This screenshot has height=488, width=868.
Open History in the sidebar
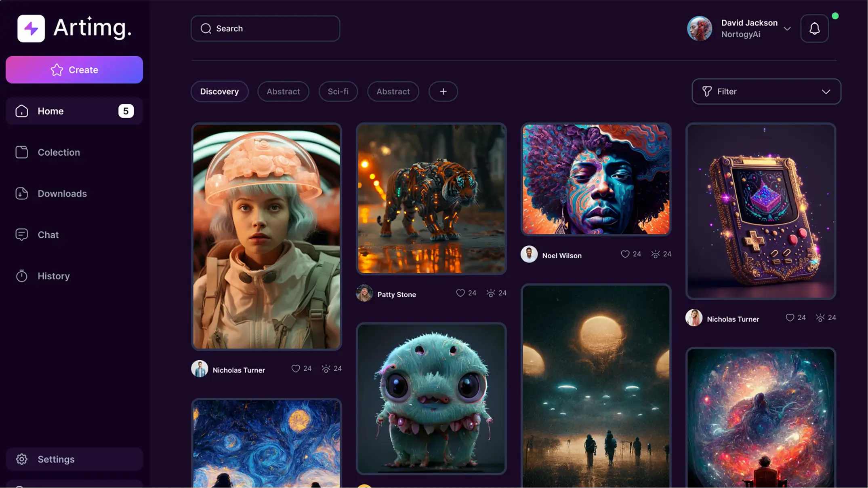coord(53,276)
